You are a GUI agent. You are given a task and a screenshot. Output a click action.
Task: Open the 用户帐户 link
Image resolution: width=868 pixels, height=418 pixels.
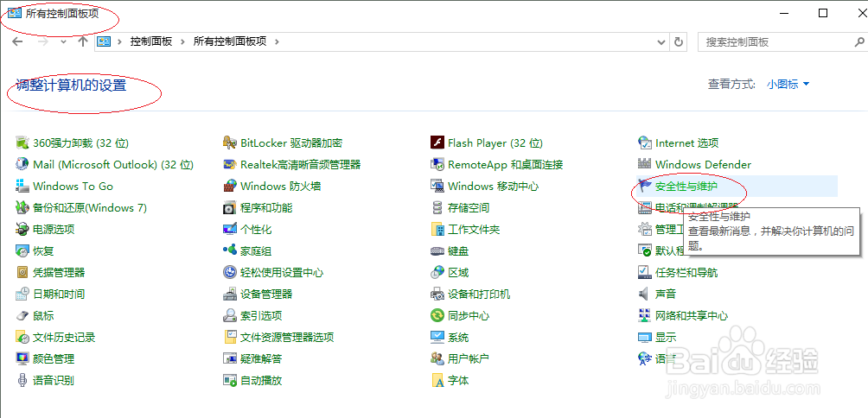click(x=469, y=358)
